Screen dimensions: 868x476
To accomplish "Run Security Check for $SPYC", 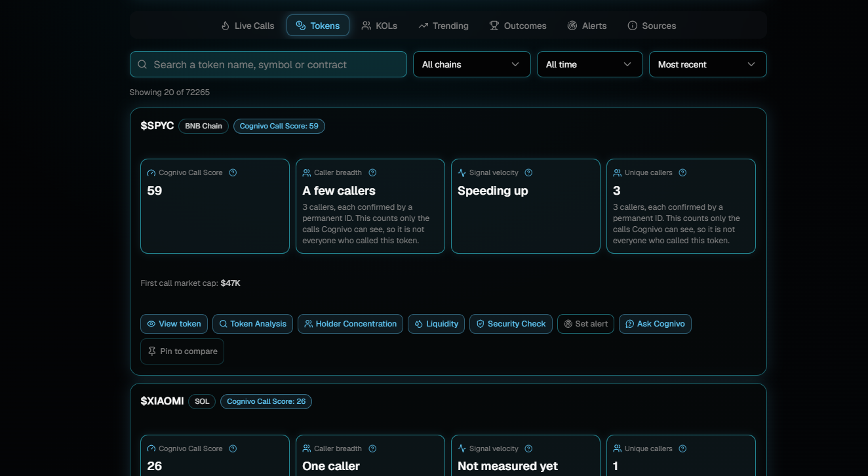I will point(511,324).
